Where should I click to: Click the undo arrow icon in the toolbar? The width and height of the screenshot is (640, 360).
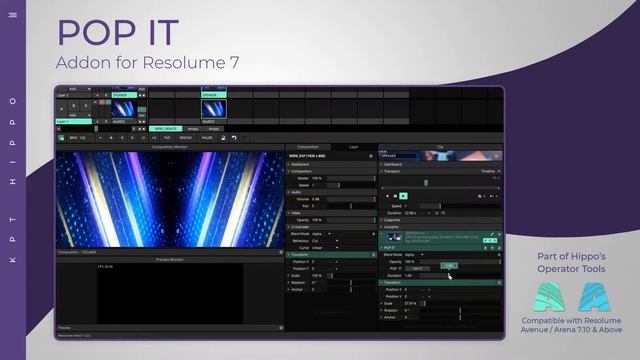[234, 138]
